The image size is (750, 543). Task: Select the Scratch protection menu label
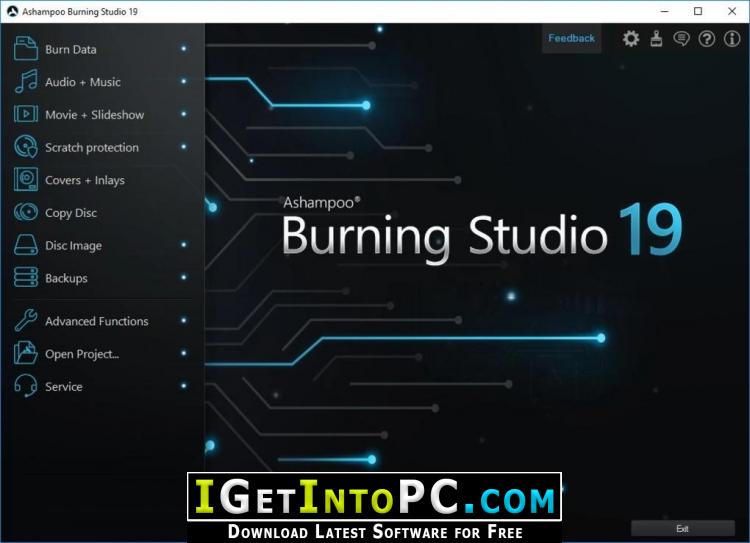[92, 147]
